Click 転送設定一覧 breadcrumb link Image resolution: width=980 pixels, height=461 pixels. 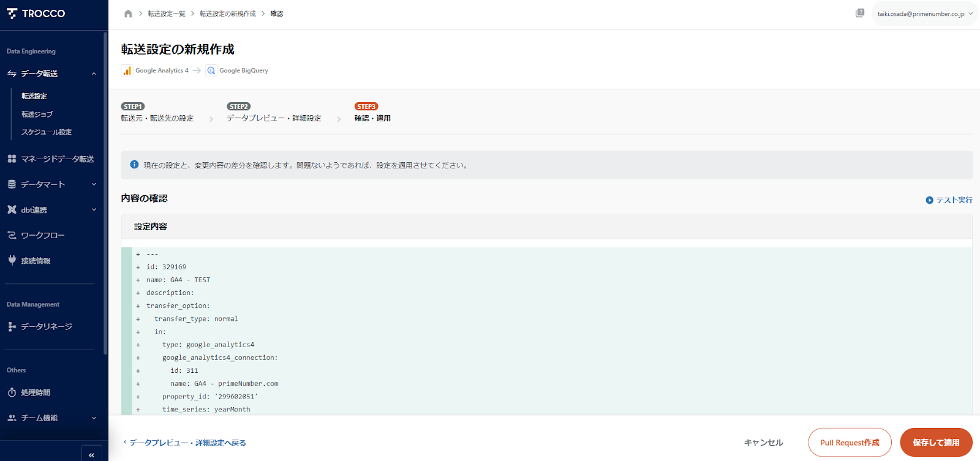pyautogui.click(x=167, y=13)
